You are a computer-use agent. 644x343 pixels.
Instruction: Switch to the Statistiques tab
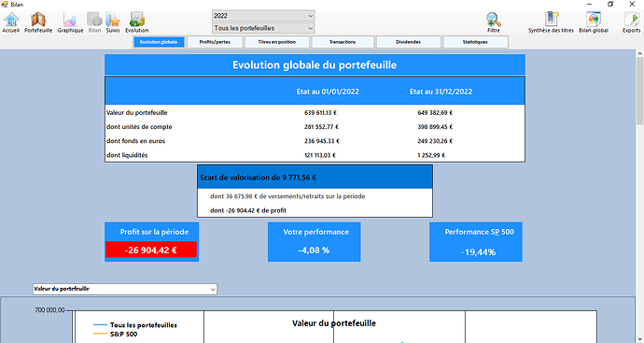475,42
